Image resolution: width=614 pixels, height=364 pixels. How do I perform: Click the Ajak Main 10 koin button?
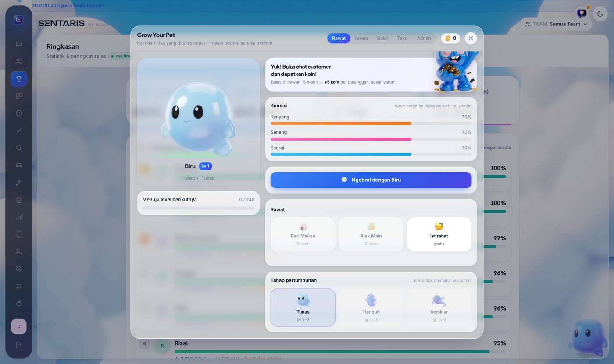[x=371, y=234]
